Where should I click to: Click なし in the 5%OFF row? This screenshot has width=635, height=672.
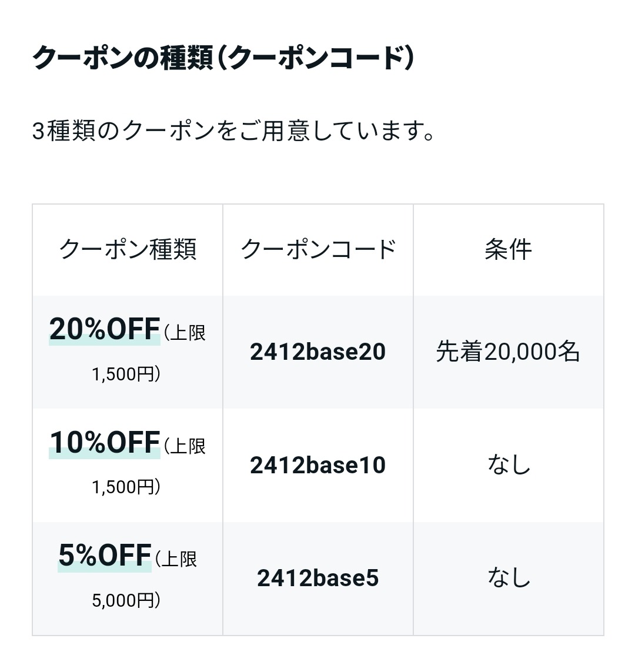[509, 578]
